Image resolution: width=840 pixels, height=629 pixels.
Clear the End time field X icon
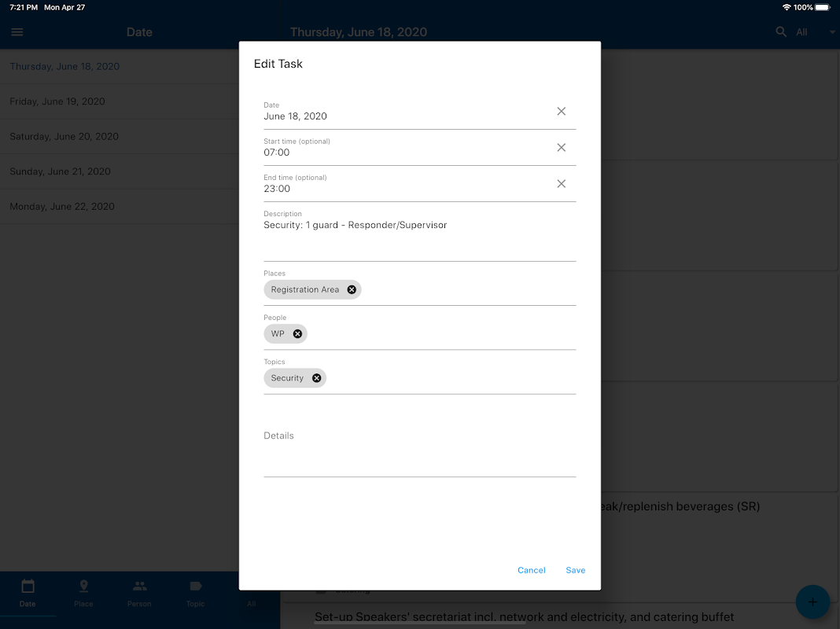561,184
